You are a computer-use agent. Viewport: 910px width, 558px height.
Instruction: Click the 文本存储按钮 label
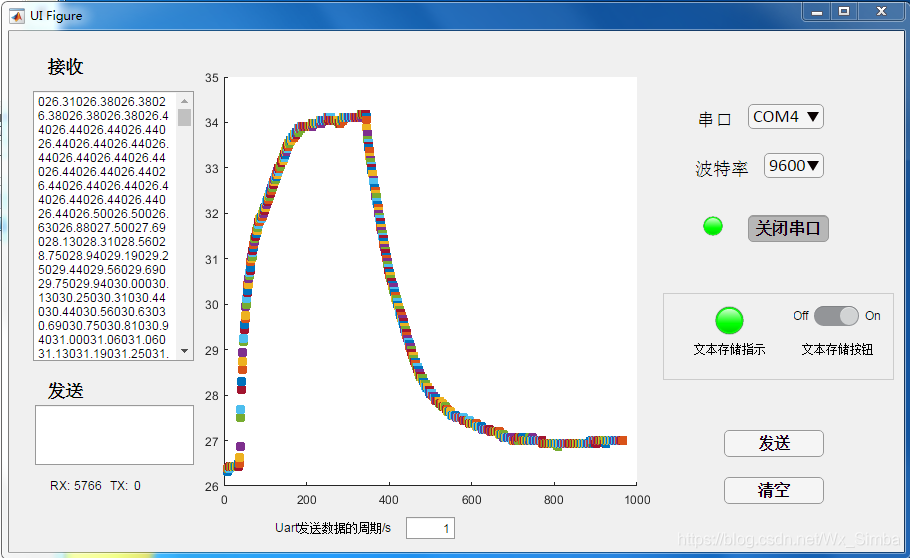pos(837,350)
